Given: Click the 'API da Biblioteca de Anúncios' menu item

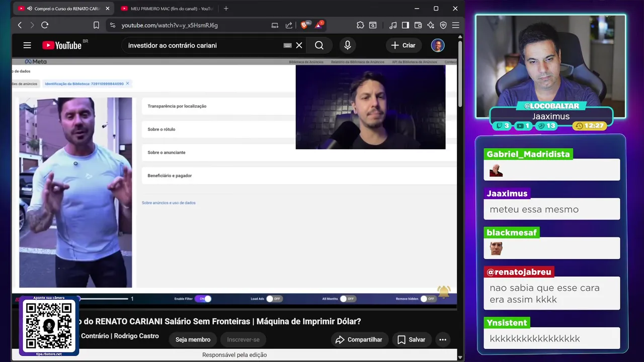Looking at the screenshot, I should [415, 62].
